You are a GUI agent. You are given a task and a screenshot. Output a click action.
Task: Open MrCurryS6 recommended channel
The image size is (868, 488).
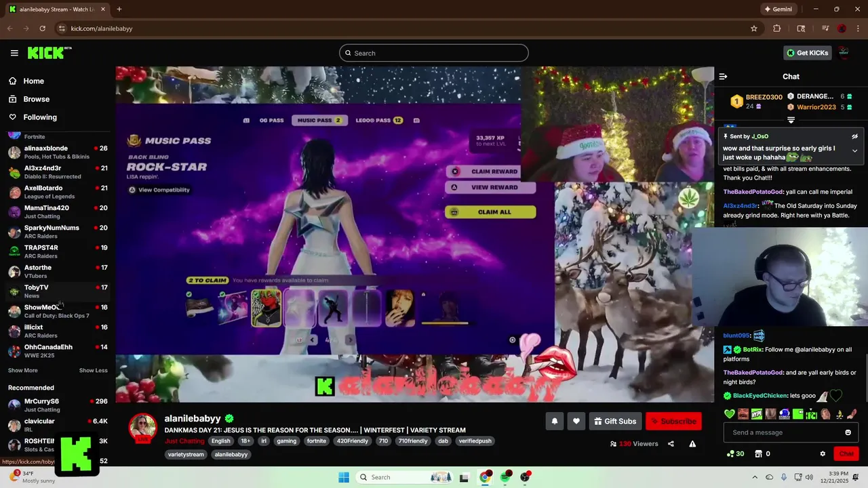(58, 405)
